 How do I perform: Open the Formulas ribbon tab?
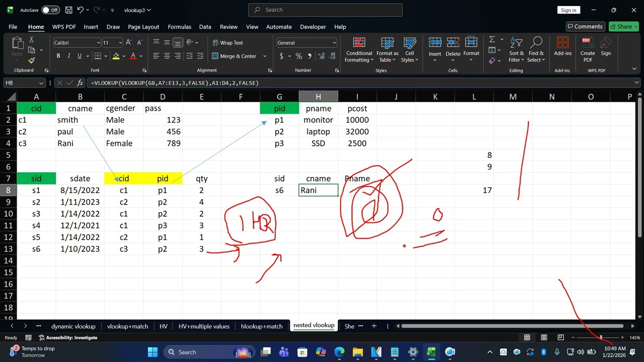(180, 27)
